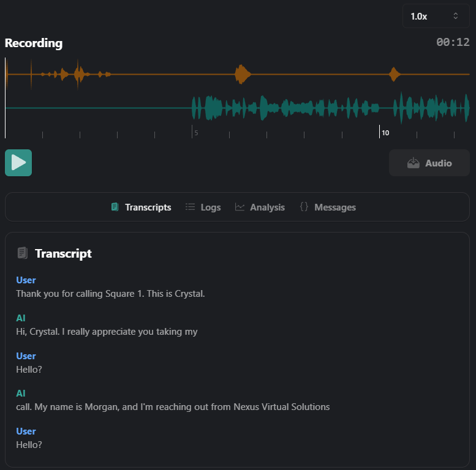Click the document icon beside Transcript heading
Viewport: 476px width, 470px height.
pos(23,253)
